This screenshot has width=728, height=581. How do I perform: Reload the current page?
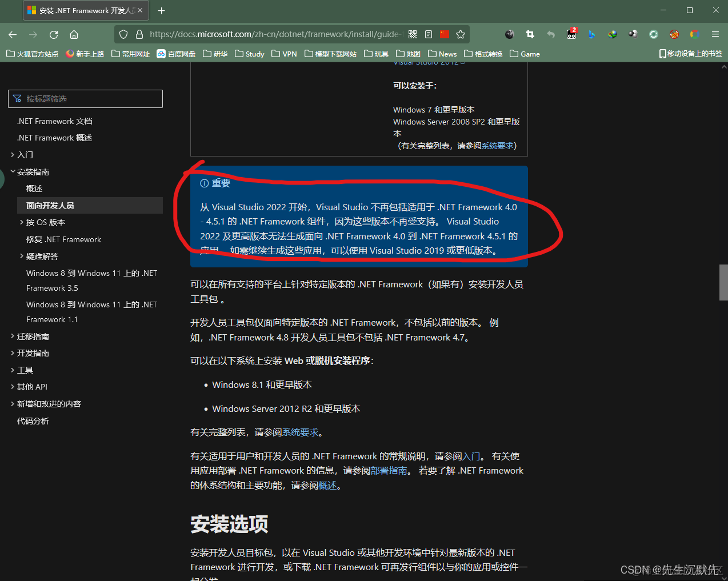(54, 34)
